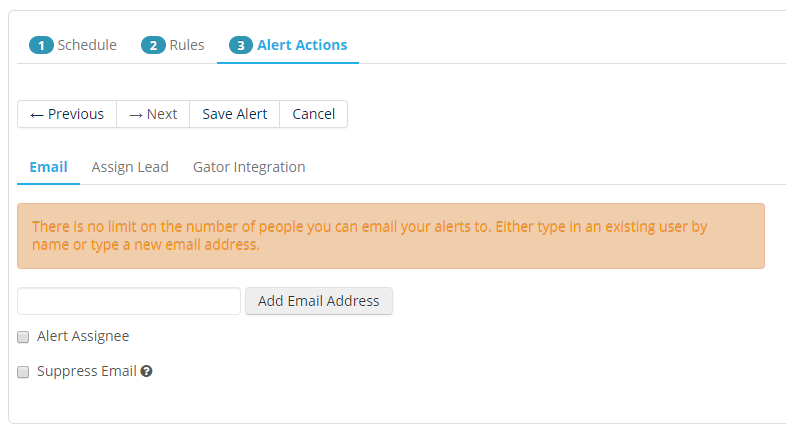Select the Alert Actions step tab
The height and width of the screenshot is (436, 786).
point(302,45)
